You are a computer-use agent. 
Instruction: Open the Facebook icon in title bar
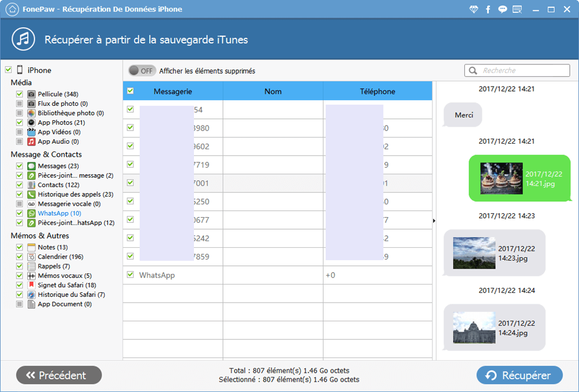click(488, 9)
